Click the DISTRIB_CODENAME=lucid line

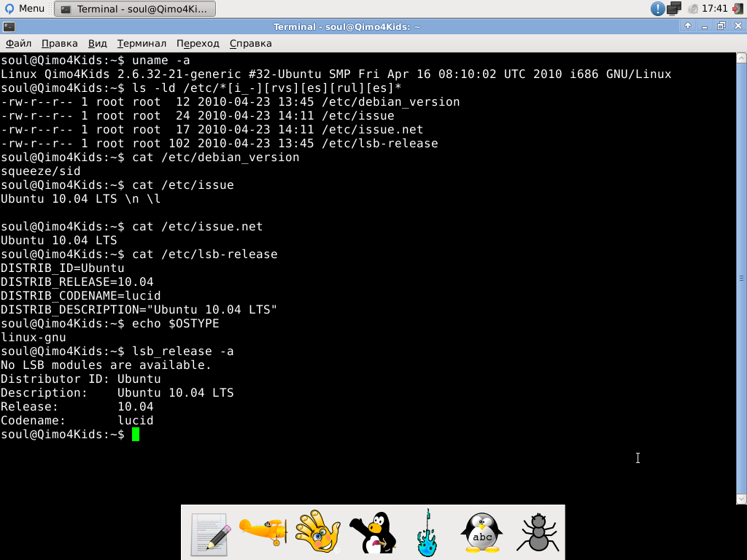80,296
